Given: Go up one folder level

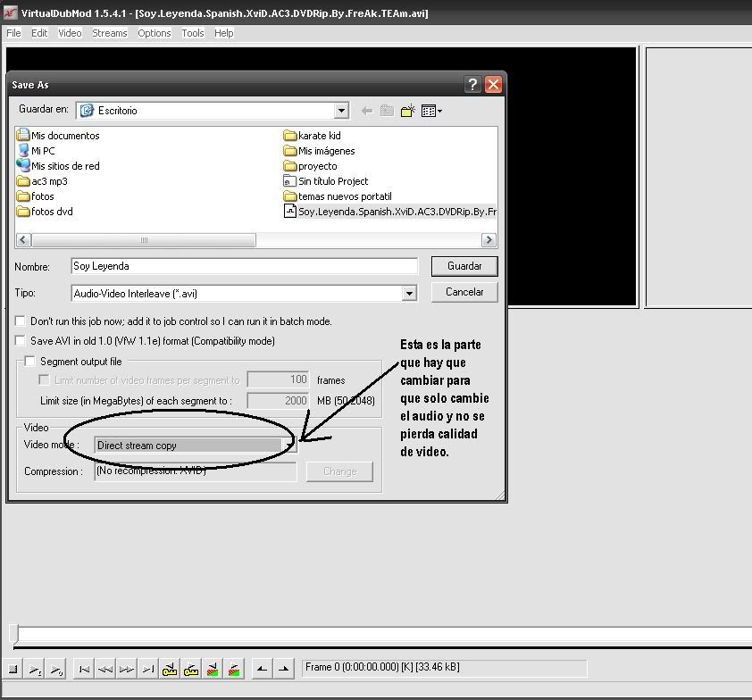Looking at the screenshot, I should click(x=387, y=112).
